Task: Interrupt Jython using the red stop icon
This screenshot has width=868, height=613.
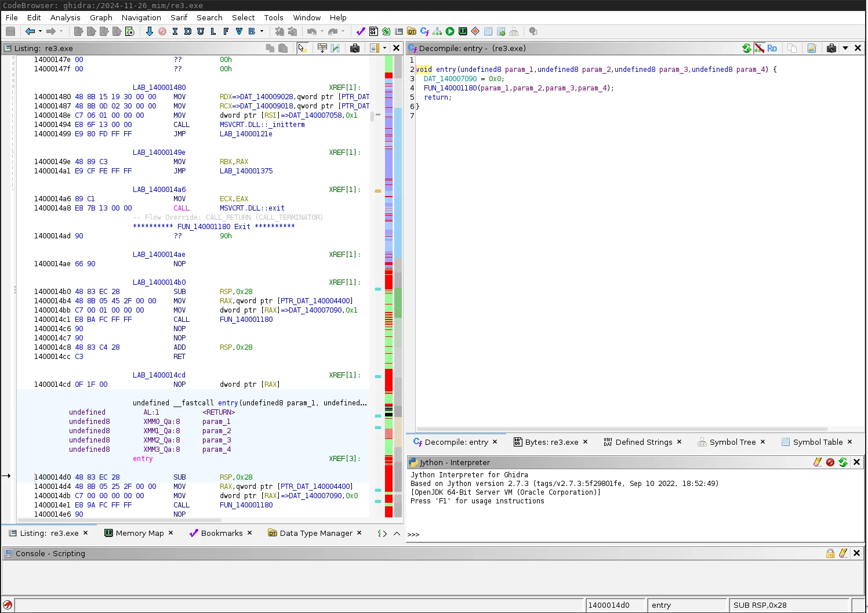Action: point(830,462)
